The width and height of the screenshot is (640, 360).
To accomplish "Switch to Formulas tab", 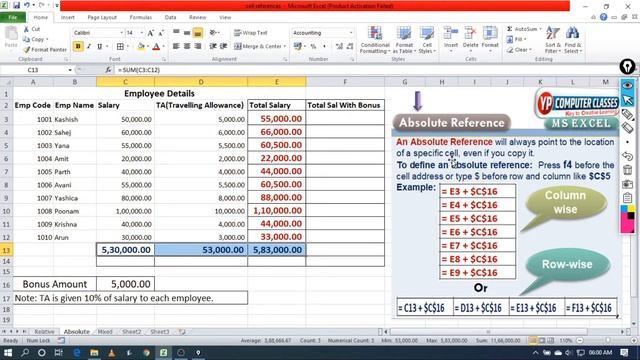I will 140,17.
